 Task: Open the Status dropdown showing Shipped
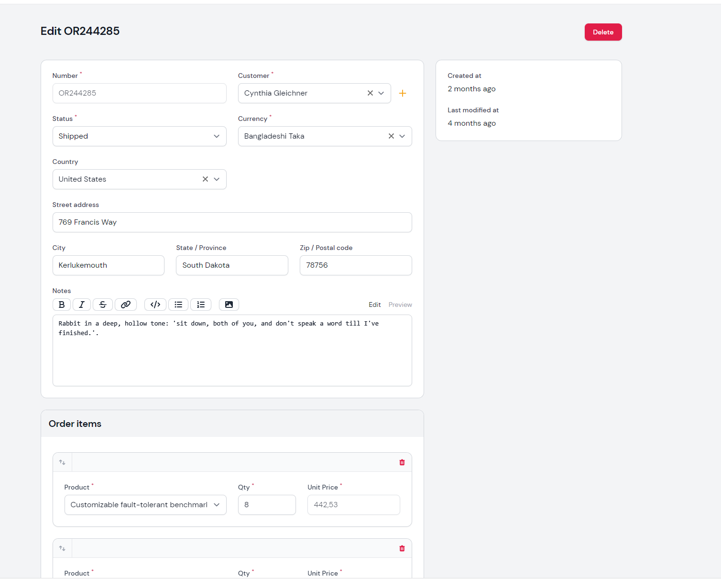140,136
